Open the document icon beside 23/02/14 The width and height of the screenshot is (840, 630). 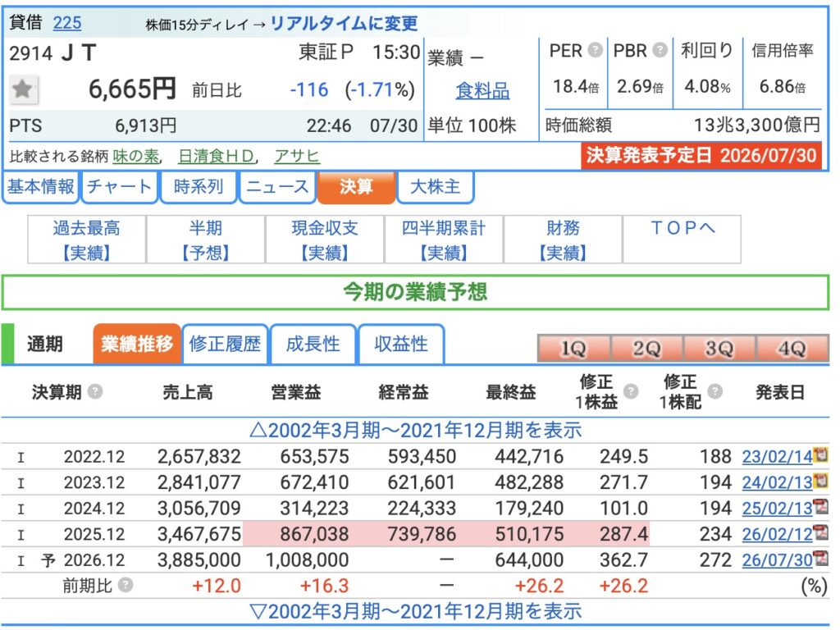click(x=820, y=454)
